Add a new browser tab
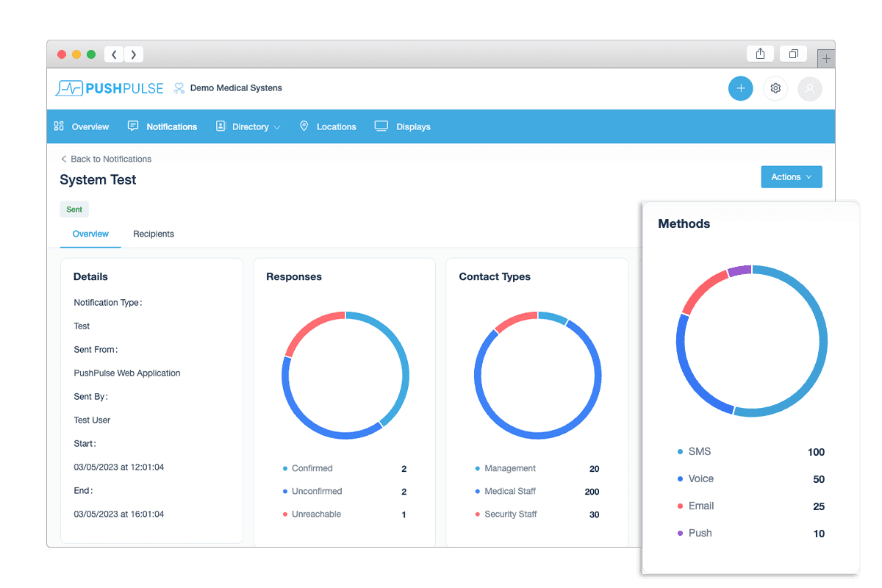Viewport: 882px width, 588px height. point(826,58)
